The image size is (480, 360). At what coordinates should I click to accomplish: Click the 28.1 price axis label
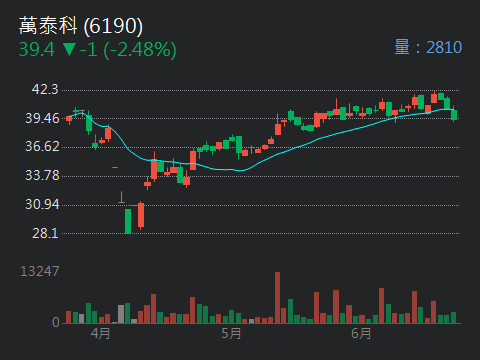pyautogui.click(x=45, y=233)
